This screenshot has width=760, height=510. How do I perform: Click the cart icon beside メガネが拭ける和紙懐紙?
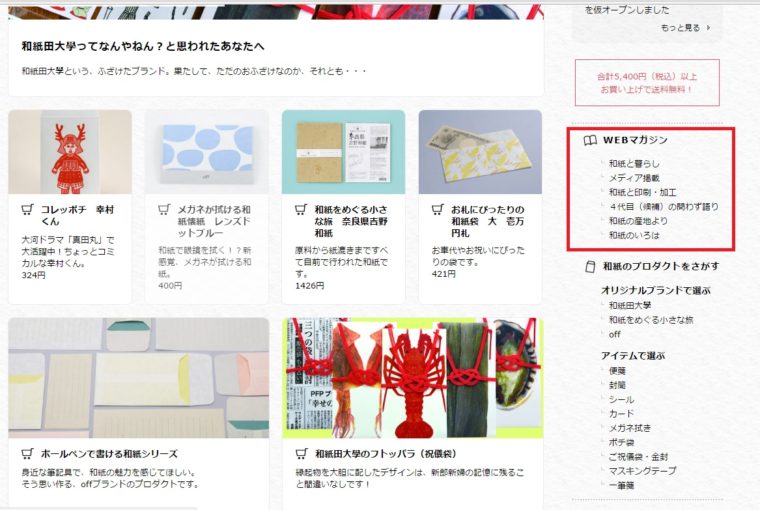tap(164, 211)
